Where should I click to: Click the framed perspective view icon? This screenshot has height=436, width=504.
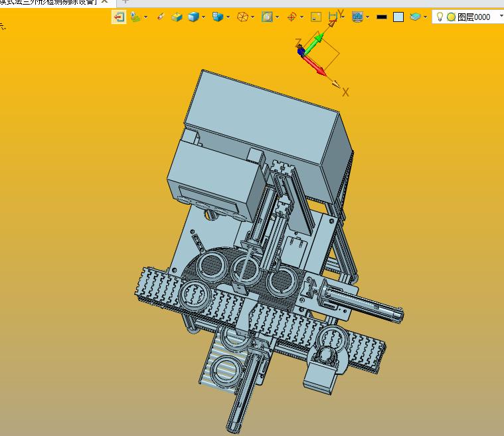pos(267,17)
